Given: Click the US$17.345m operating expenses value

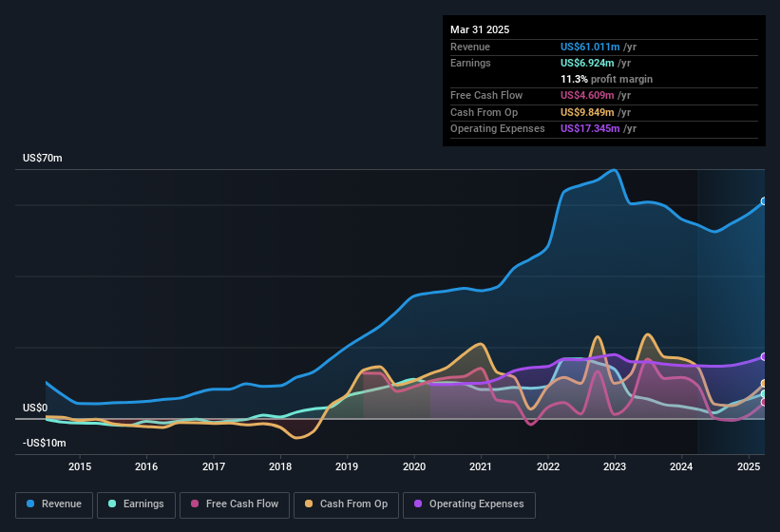Looking at the screenshot, I should 590,129.
